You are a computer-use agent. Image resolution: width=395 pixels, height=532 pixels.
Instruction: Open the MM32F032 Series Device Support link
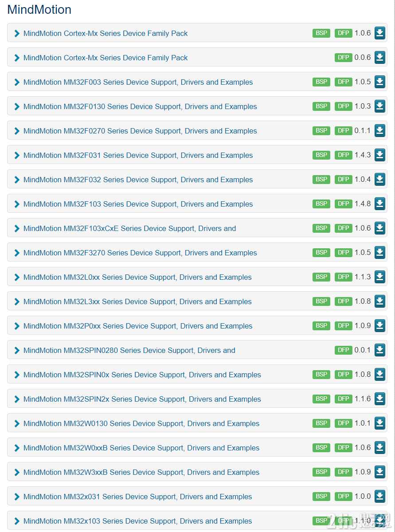point(138,180)
